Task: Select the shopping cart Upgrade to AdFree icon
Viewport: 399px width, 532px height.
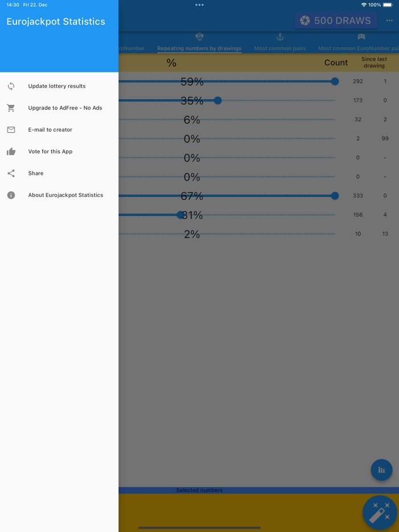Action: 10,108
